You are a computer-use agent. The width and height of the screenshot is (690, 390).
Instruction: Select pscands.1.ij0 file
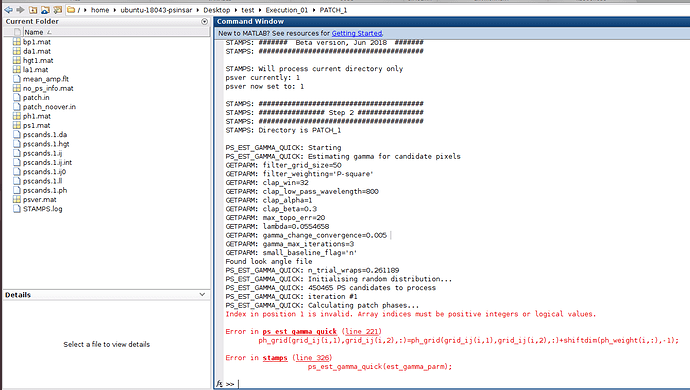[44, 171]
